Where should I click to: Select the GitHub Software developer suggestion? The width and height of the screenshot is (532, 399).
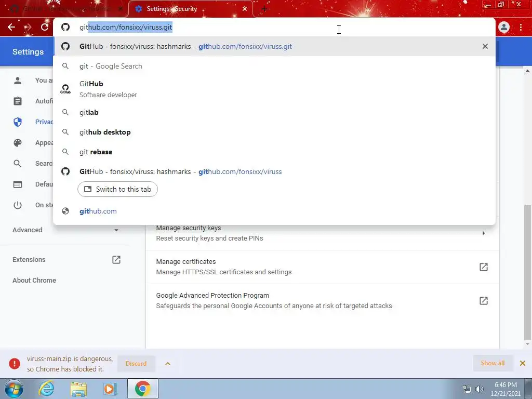[x=274, y=89]
